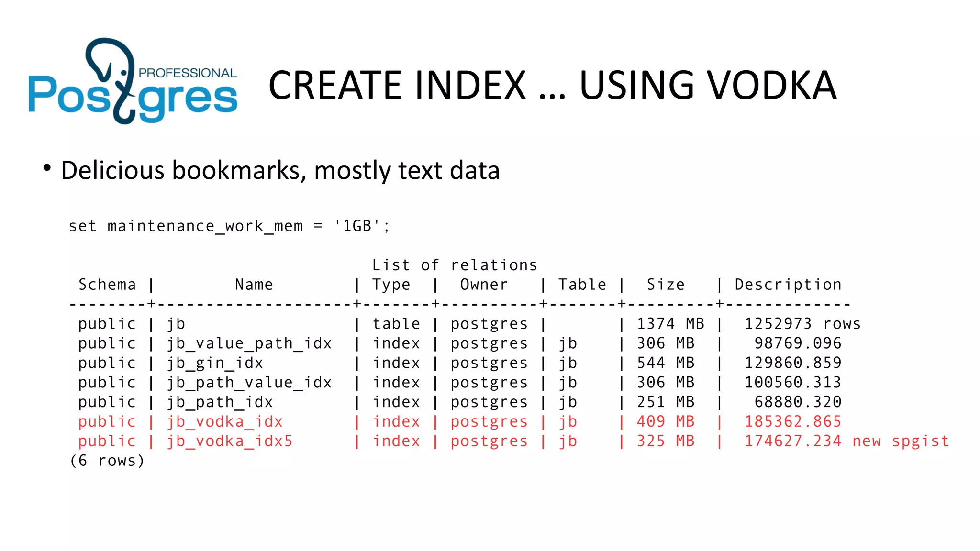Click the '409 MB' size value

pyautogui.click(x=666, y=422)
